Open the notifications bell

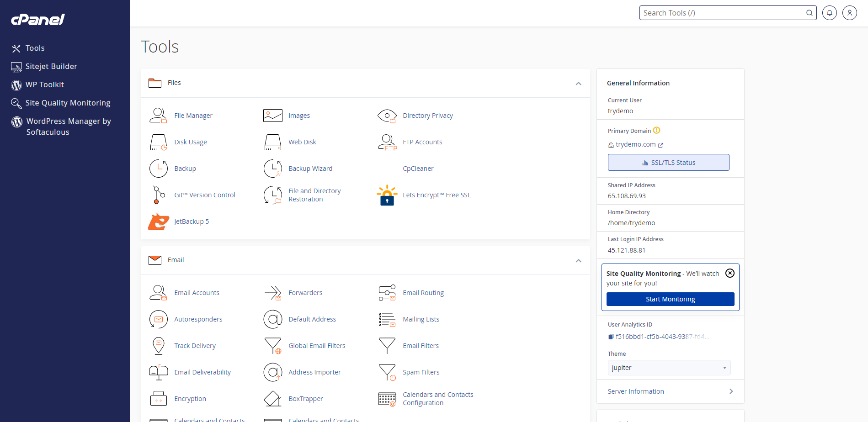click(x=829, y=13)
